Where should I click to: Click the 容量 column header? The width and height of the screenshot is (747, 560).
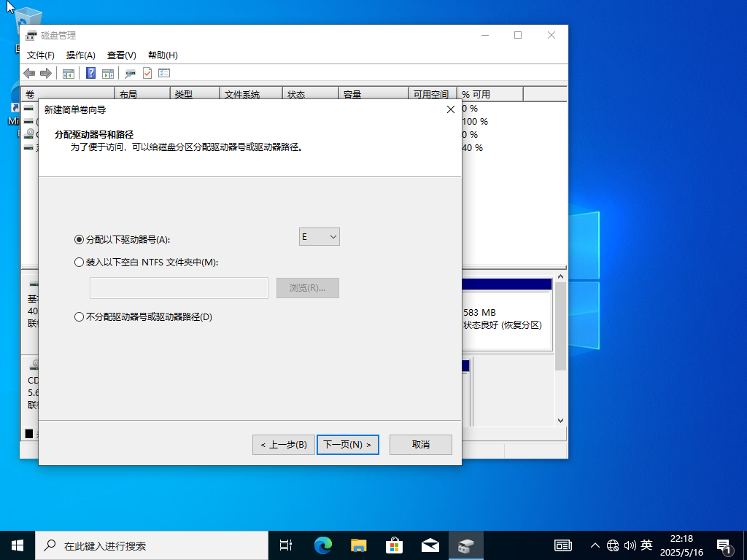pos(373,94)
